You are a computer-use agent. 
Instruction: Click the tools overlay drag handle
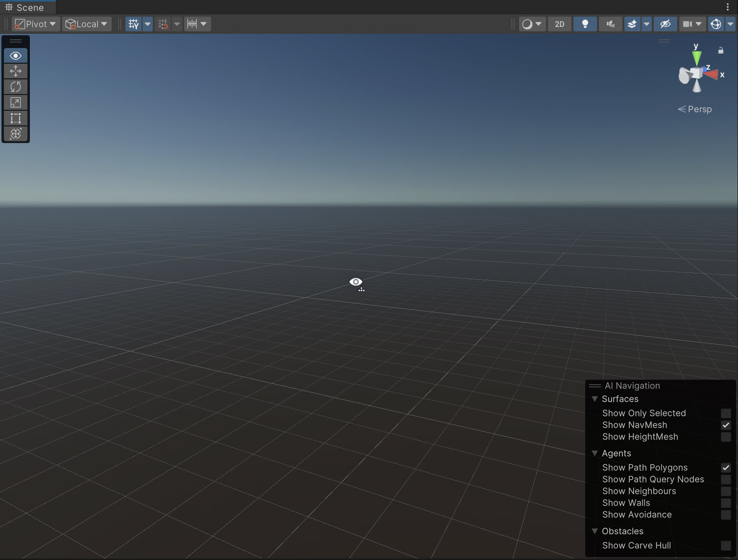(x=16, y=41)
